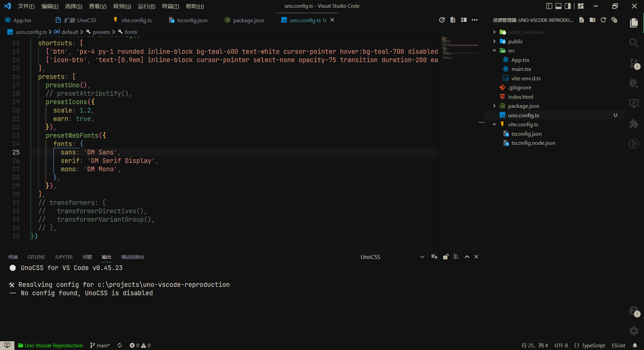Open remote window indicator in status bar

(x=7, y=345)
